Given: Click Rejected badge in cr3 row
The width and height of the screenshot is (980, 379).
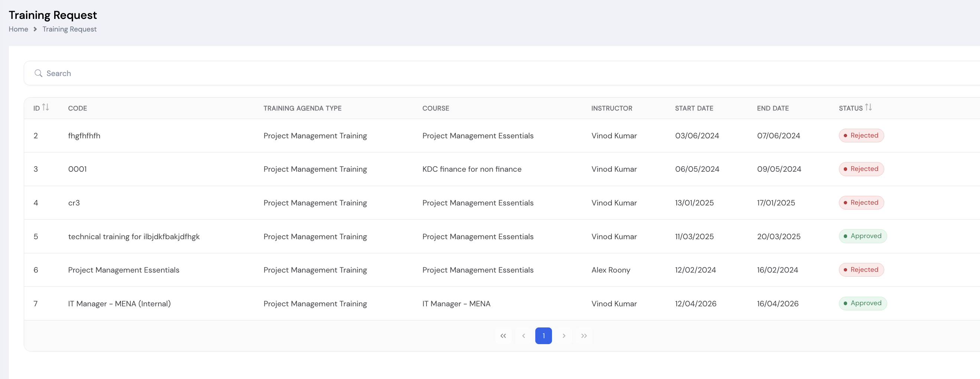Looking at the screenshot, I should point(861,202).
